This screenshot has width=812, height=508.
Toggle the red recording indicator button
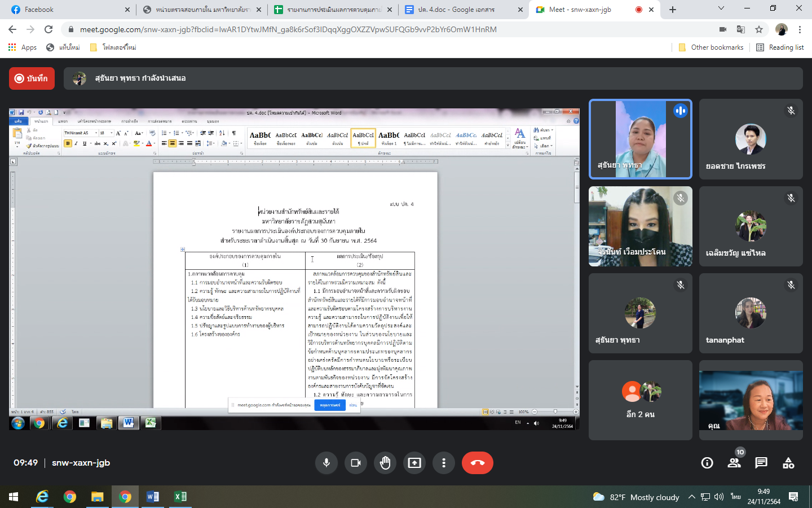[x=32, y=78]
